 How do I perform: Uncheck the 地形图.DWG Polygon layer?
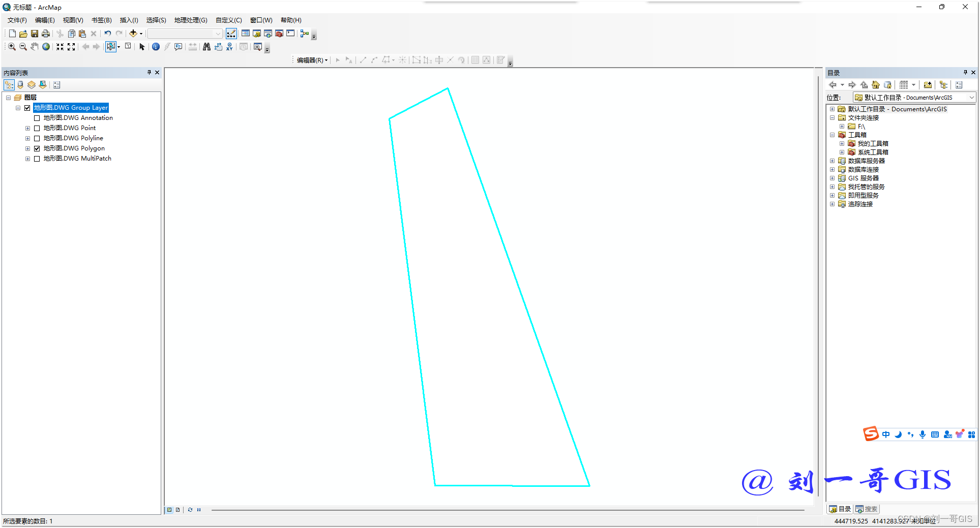37,148
